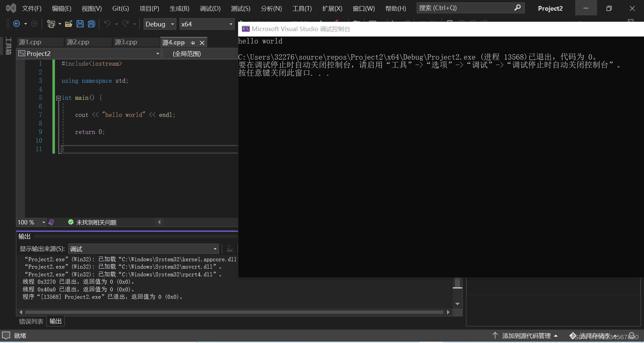
Task: Open the x64 platform dropdown
Action: click(207, 24)
